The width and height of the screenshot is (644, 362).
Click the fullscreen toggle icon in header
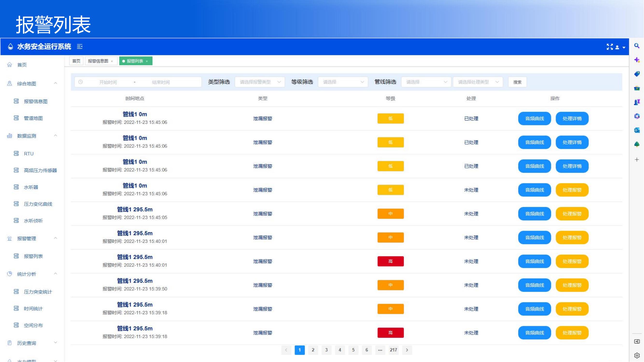click(x=609, y=47)
